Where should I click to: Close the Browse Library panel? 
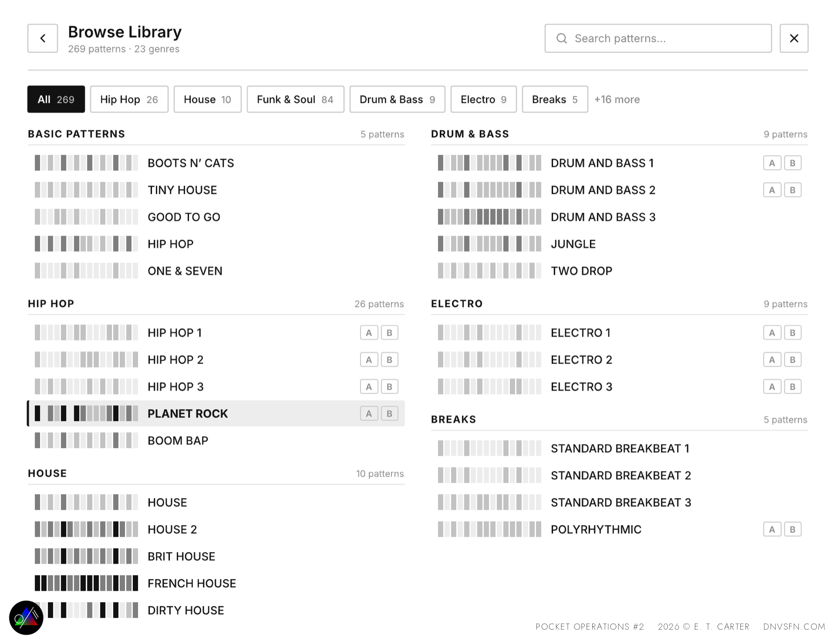click(x=794, y=38)
